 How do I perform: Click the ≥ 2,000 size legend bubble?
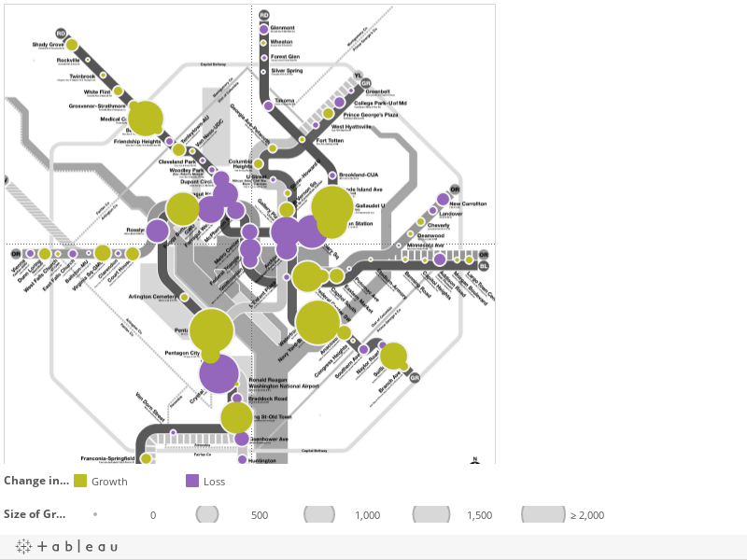[543, 514]
